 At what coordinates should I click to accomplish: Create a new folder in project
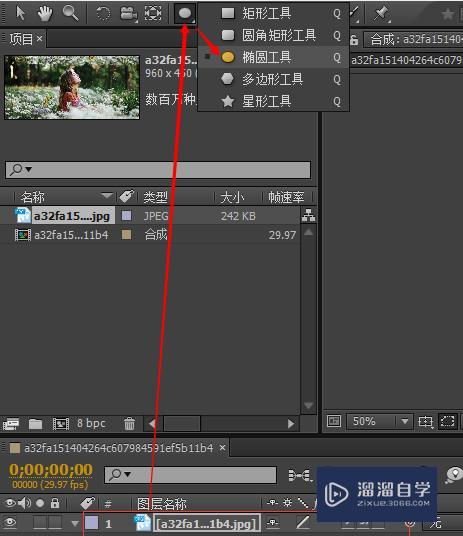pyautogui.click(x=35, y=424)
